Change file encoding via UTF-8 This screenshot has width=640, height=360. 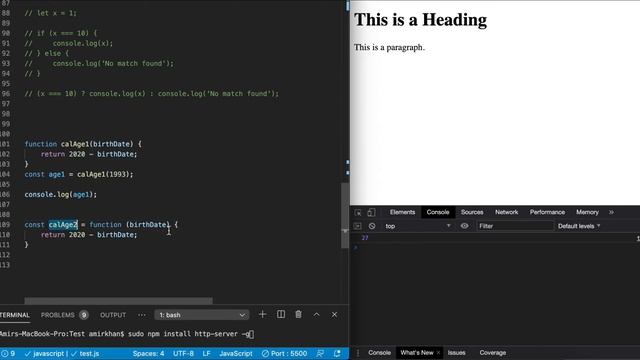183,353
